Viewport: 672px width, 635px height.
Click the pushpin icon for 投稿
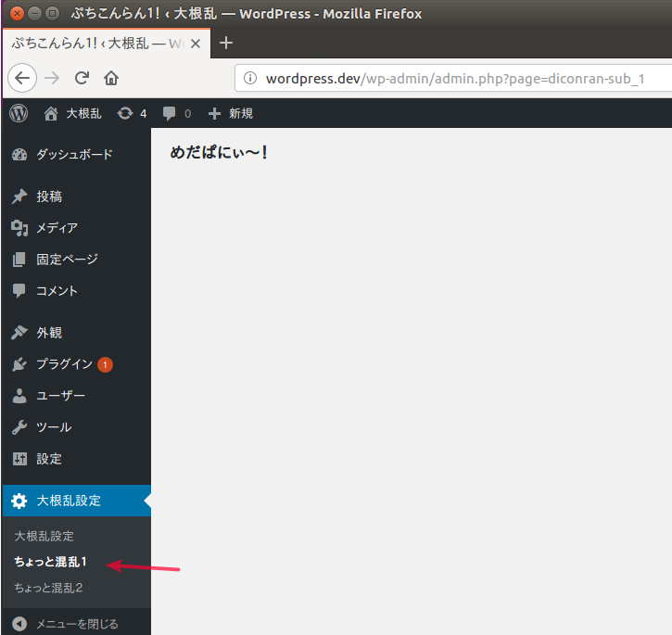pos(19,197)
